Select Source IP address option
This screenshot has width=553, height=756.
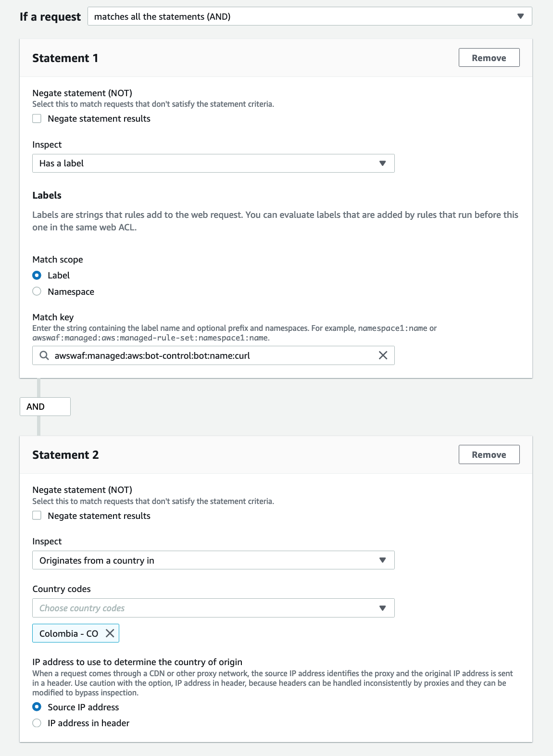point(37,707)
